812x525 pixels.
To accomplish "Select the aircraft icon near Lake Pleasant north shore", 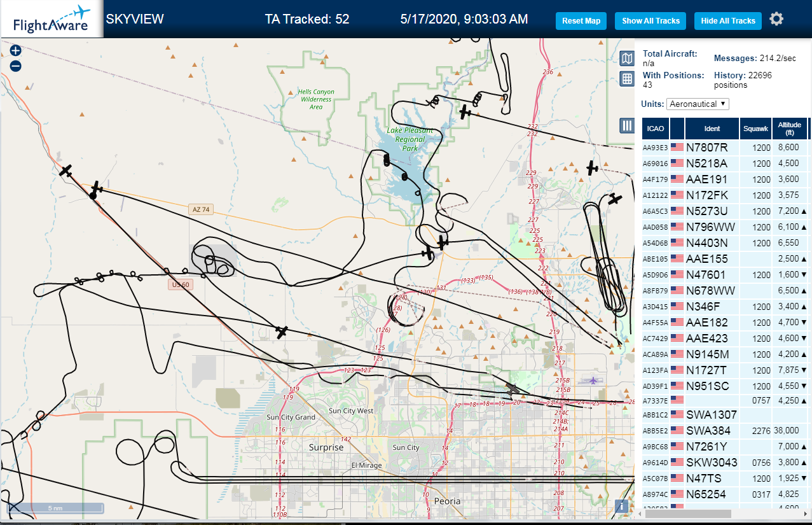I will [x=466, y=112].
